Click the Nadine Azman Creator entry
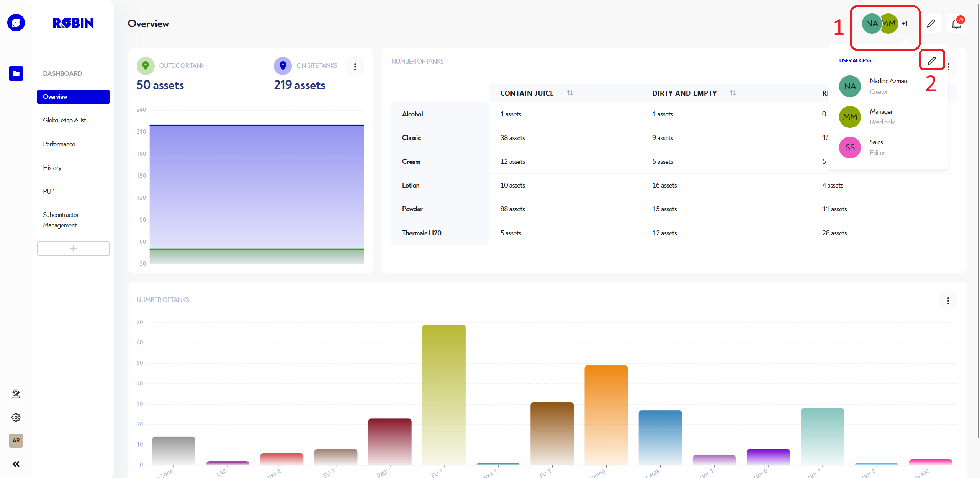The image size is (980, 478). coord(888,86)
